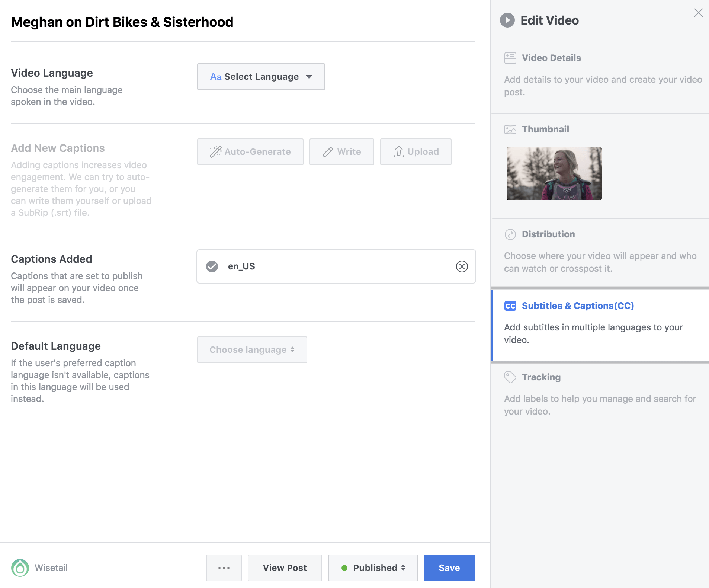Toggle the en_US caption checkmark
709x588 pixels.
click(x=212, y=266)
